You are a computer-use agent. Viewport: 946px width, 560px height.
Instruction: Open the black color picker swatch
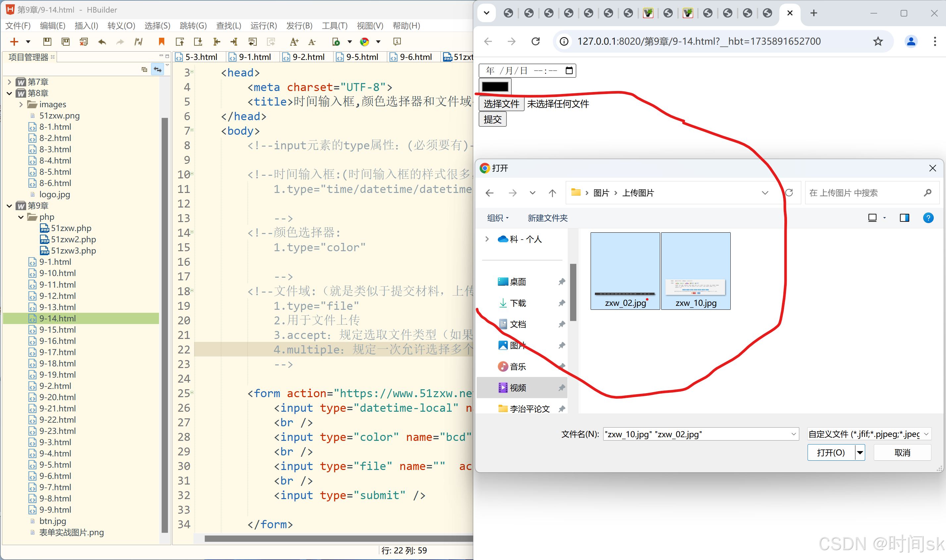click(x=495, y=86)
